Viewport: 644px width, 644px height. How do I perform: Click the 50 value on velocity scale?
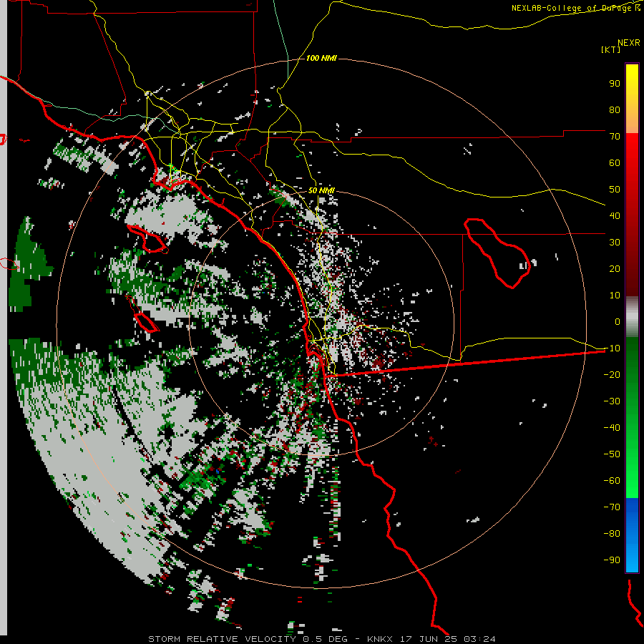click(x=615, y=190)
